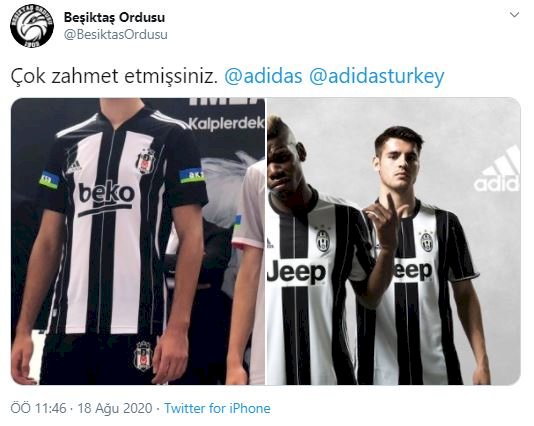Click the beko sponsor logo on the jersey
Viewport: 534px width, 426px height.
coord(106,199)
